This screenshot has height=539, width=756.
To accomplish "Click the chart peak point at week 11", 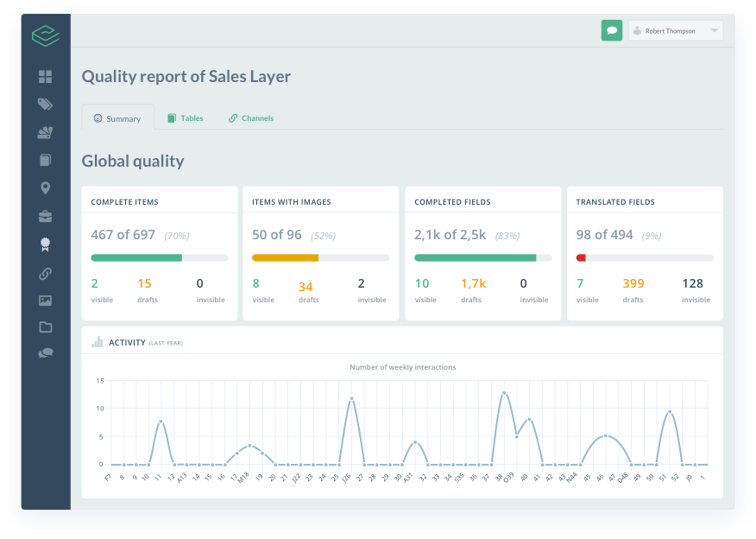I will (x=161, y=422).
